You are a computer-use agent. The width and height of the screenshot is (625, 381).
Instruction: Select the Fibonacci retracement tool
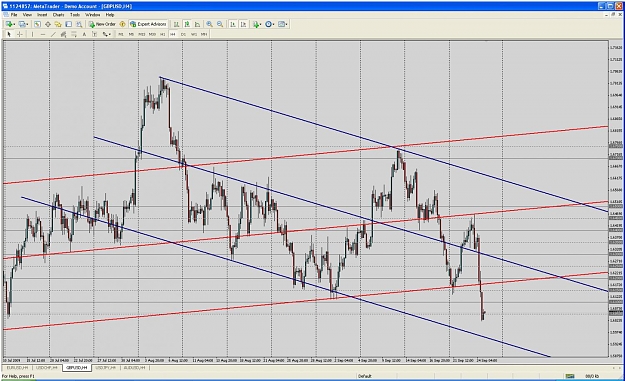pyautogui.click(x=74, y=34)
